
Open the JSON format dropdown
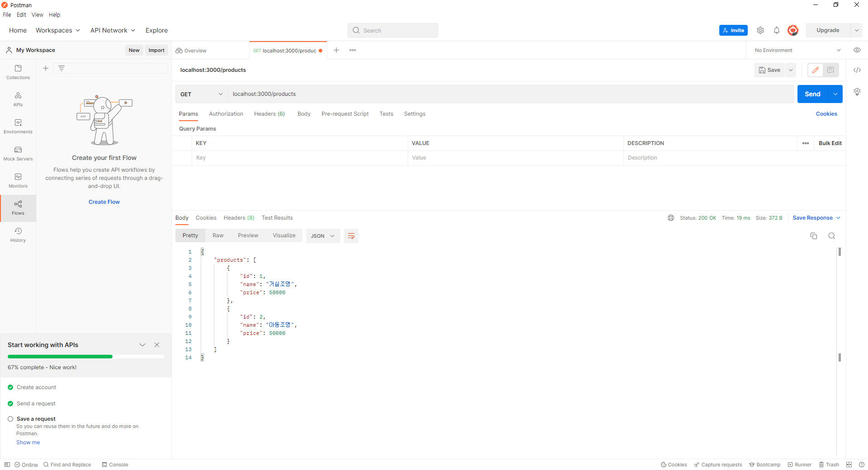point(323,236)
